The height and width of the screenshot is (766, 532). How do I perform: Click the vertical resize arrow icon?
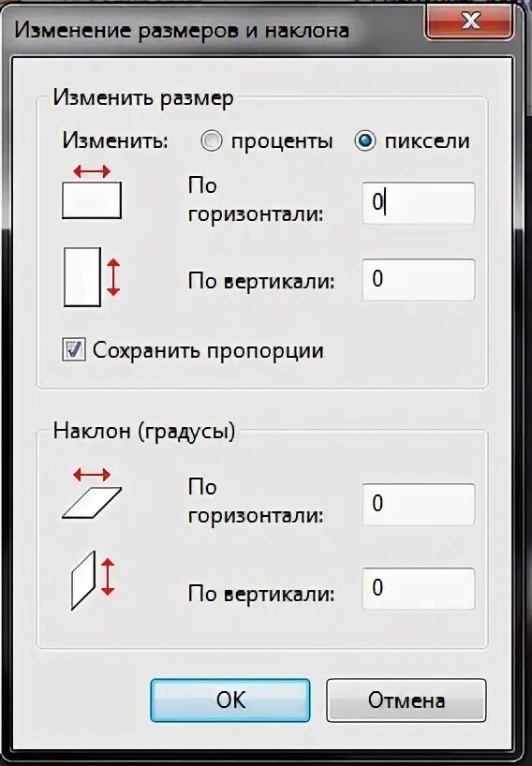tap(92, 277)
